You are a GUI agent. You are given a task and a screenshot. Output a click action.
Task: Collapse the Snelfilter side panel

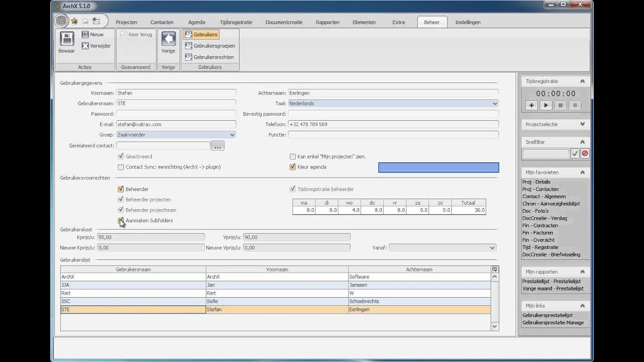(582, 142)
